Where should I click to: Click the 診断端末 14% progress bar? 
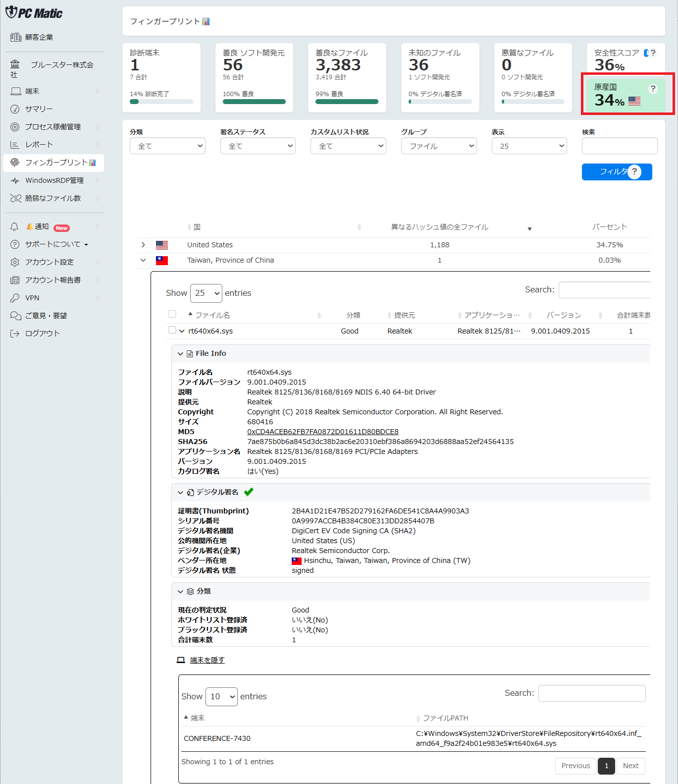tap(161, 102)
